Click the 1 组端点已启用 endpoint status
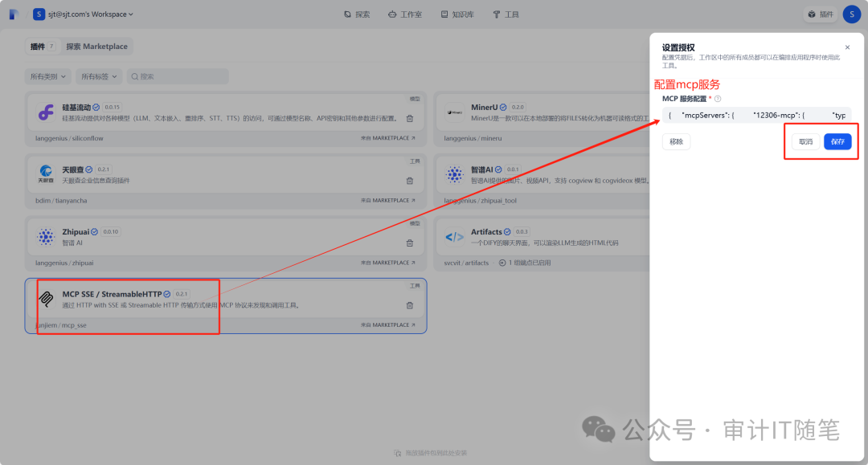 point(525,263)
